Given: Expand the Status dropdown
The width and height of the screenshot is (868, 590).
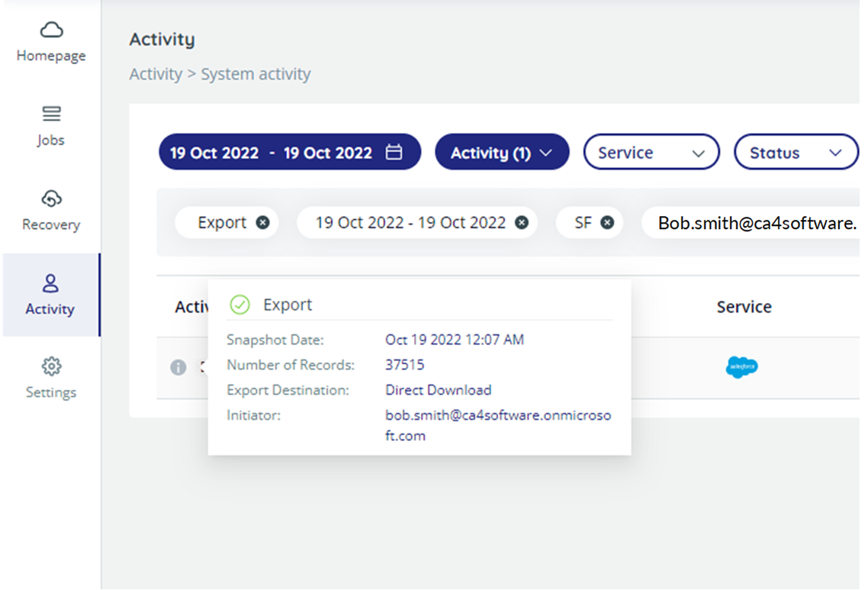Looking at the screenshot, I should click(796, 152).
